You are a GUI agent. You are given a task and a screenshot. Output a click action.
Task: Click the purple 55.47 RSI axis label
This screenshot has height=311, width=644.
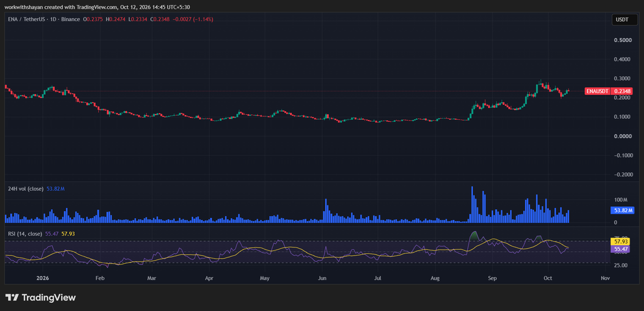coord(620,249)
